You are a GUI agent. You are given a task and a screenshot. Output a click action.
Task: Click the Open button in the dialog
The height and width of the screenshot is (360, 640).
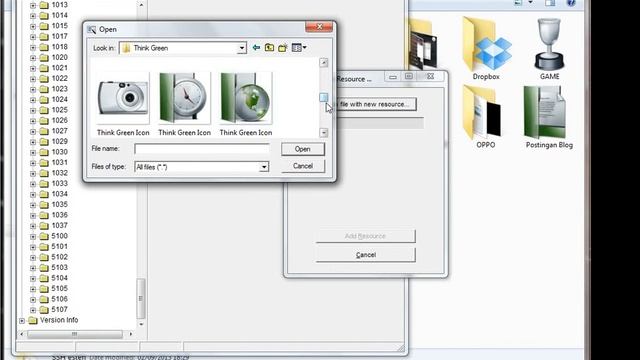[x=303, y=149]
